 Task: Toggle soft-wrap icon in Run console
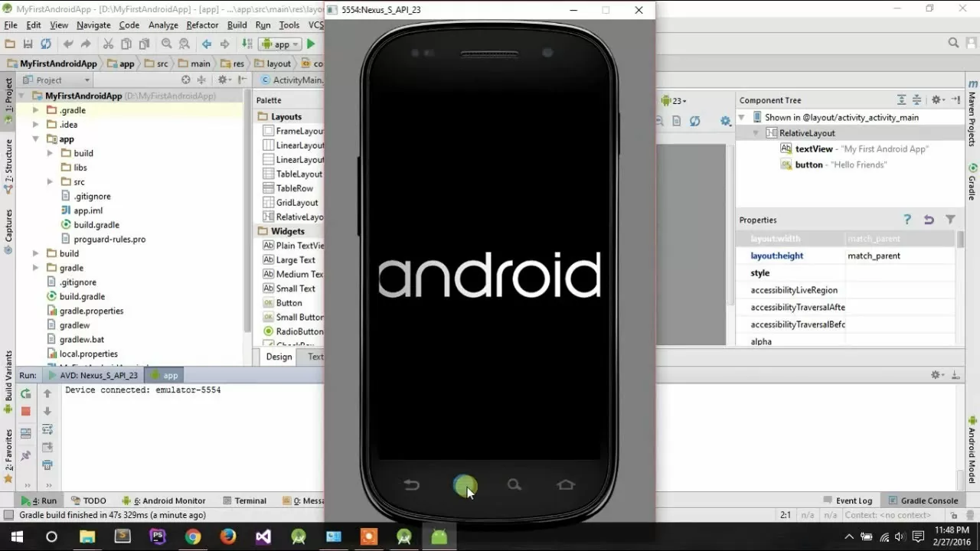pos(47,429)
